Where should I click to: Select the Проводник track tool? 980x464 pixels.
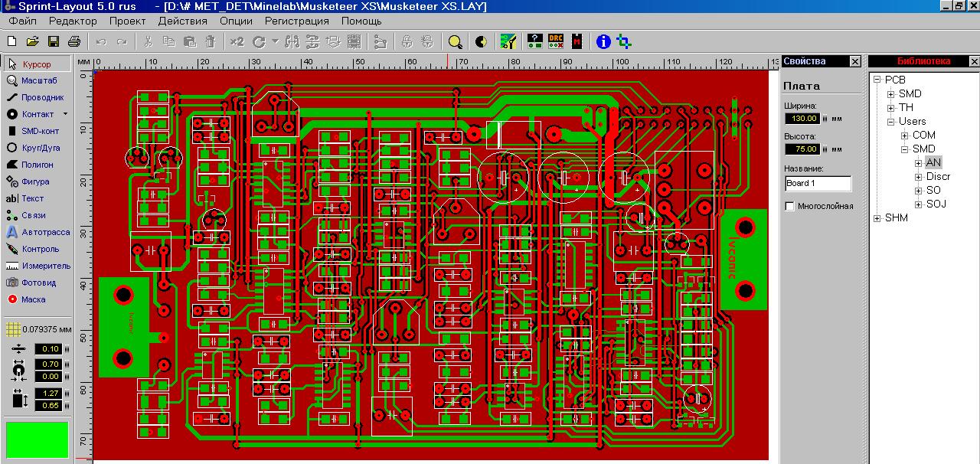coord(36,97)
